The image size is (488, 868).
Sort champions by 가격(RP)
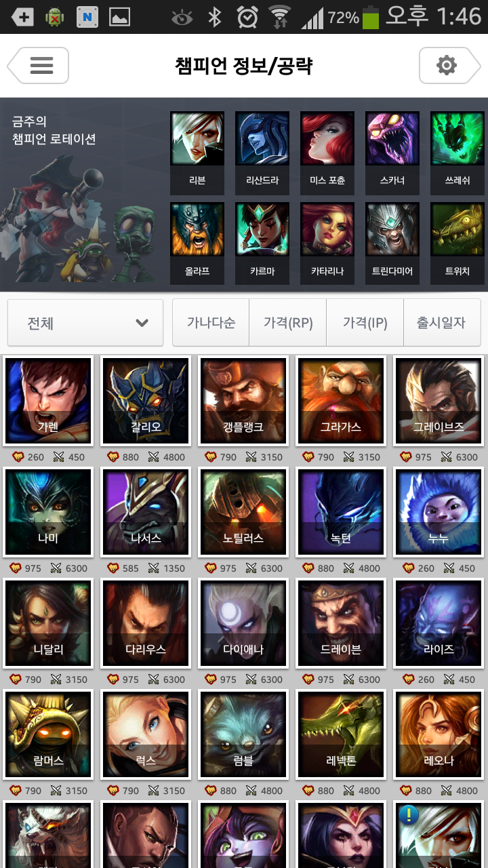(x=288, y=323)
